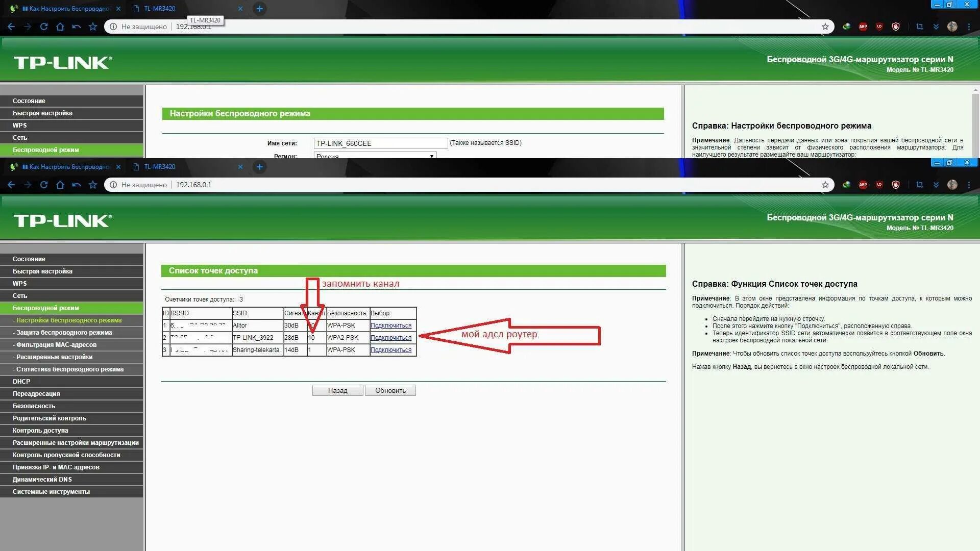This screenshot has height=551, width=980.
Task: Open the double-chevron downloads icon in the lower toolbar
Action: (x=936, y=185)
